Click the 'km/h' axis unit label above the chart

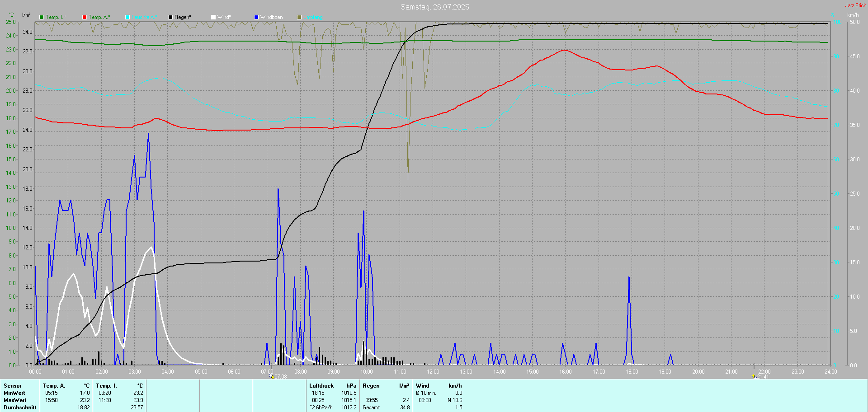pos(853,15)
